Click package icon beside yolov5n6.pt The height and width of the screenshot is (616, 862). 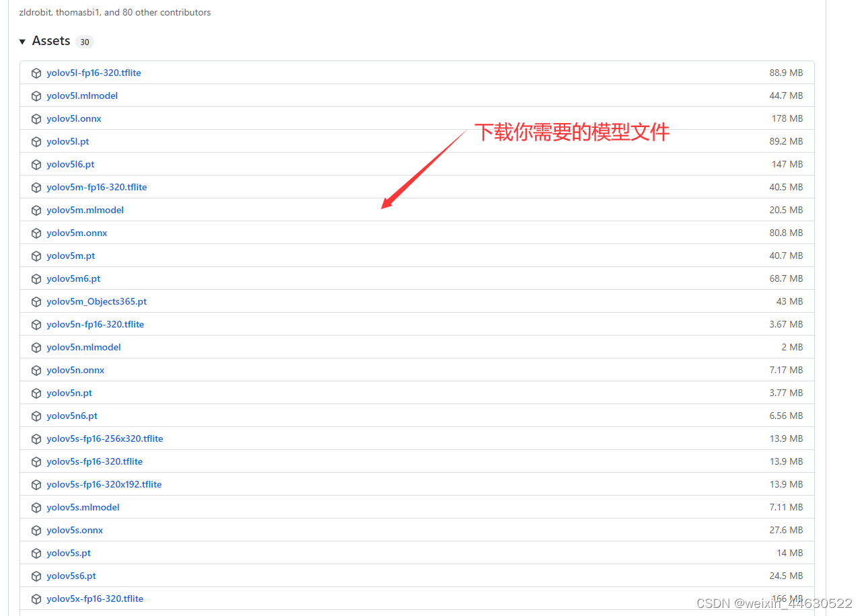click(x=36, y=416)
